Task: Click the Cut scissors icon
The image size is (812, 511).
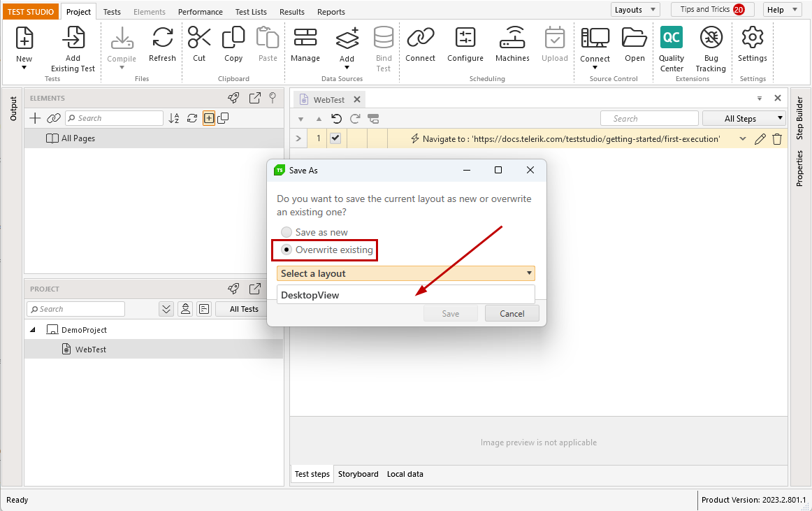Action: click(199, 38)
